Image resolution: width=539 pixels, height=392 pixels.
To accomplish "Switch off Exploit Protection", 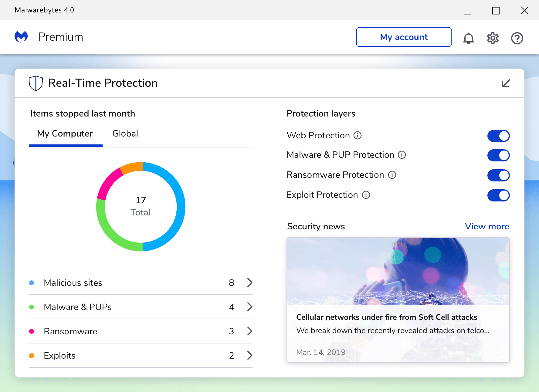I will click(x=498, y=195).
